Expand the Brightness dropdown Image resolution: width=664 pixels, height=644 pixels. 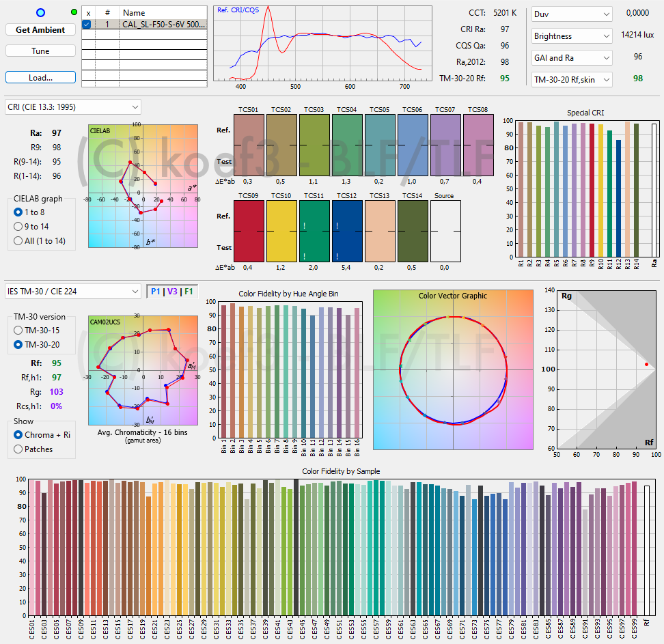coord(572,36)
